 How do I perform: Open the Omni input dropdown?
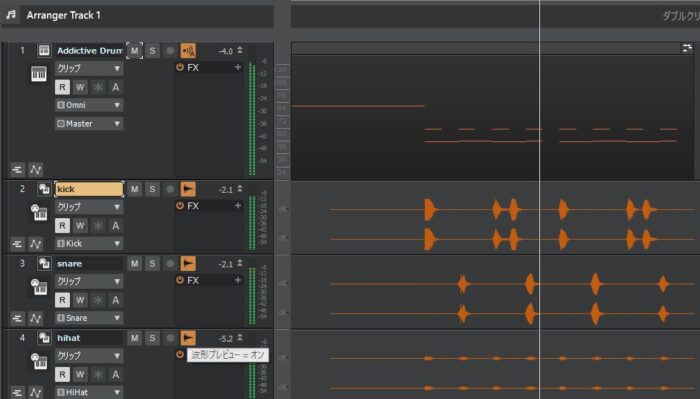pos(89,105)
